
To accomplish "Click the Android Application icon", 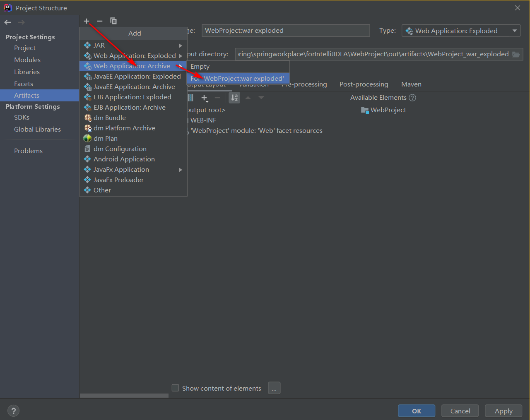I will tap(87, 159).
